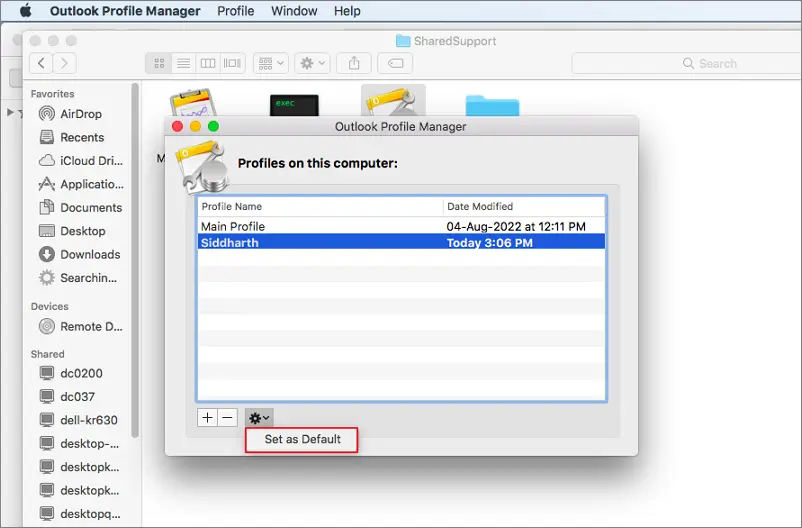This screenshot has height=528, width=802.
Task: Select the Main Profile row
Action: pyautogui.click(x=401, y=226)
